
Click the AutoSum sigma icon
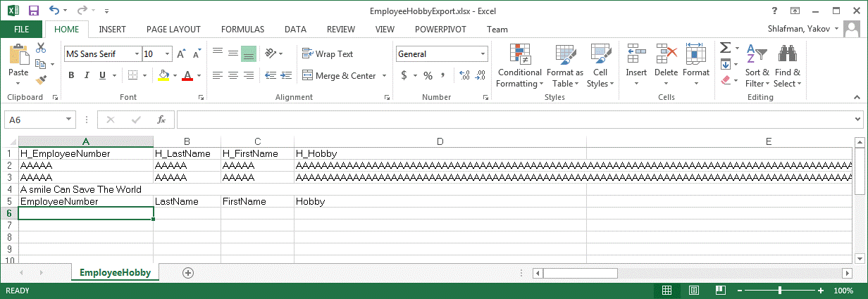point(725,48)
